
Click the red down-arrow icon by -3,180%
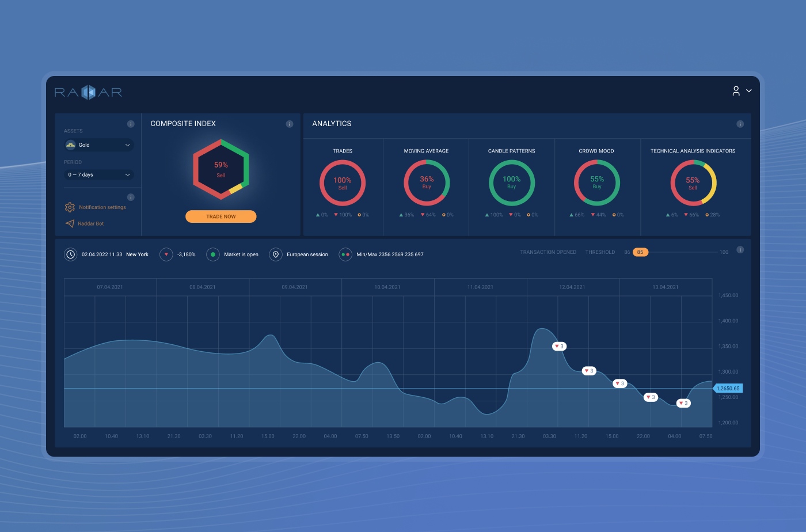click(166, 254)
